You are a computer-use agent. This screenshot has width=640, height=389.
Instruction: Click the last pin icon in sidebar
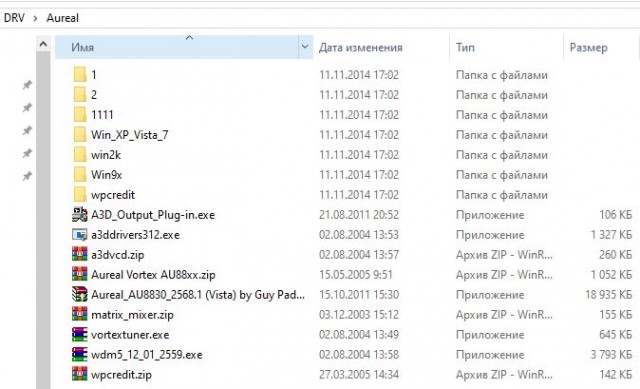[x=27, y=176]
